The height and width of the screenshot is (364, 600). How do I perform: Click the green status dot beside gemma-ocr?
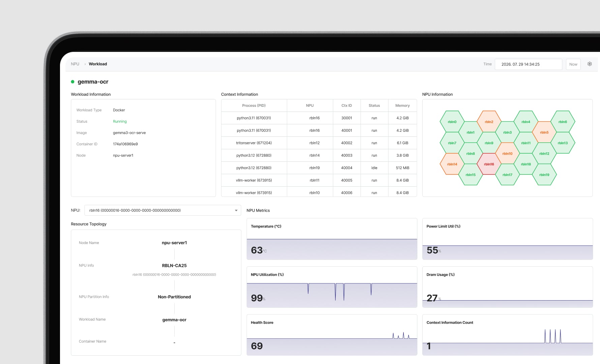[x=72, y=82]
